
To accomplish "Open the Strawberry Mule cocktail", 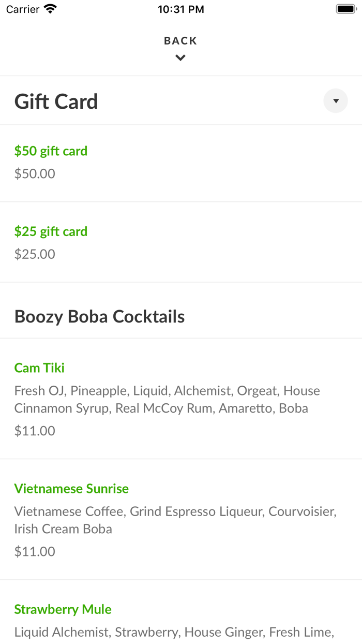I will [63, 609].
